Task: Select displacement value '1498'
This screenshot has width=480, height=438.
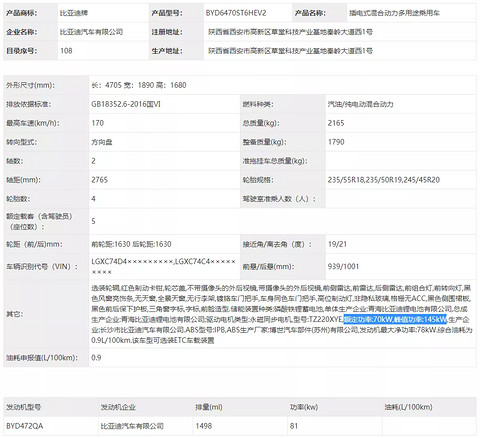Action: coord(203,426)
